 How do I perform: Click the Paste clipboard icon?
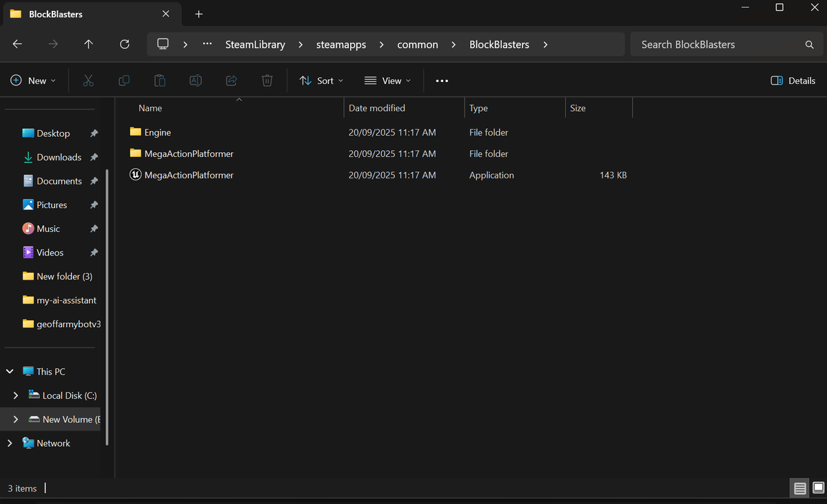(160, 81)
